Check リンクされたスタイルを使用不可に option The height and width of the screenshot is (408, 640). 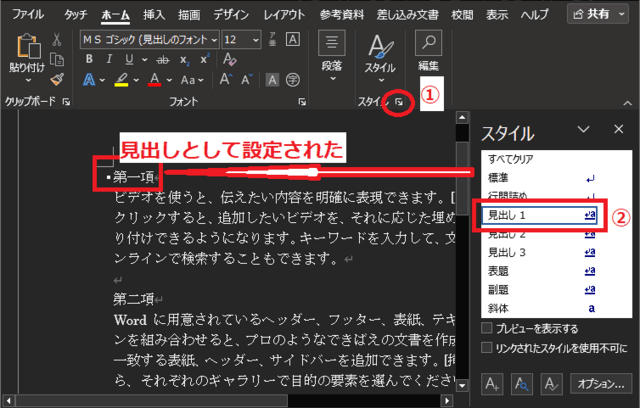487,347
